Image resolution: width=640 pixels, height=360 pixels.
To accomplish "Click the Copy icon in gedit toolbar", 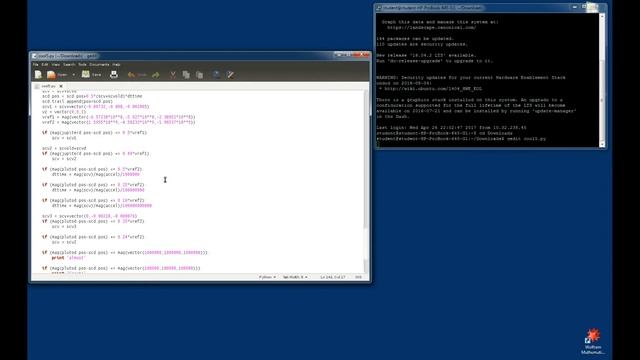I will pos(186,75).
